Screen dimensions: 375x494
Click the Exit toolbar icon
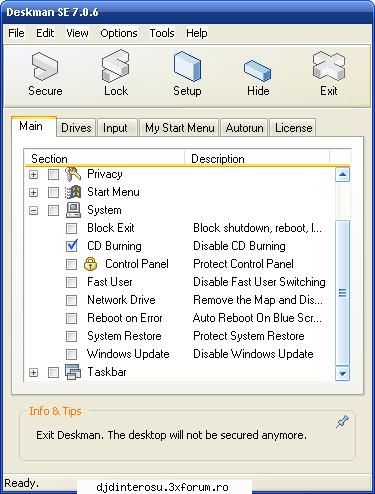[x=329, y=66]
